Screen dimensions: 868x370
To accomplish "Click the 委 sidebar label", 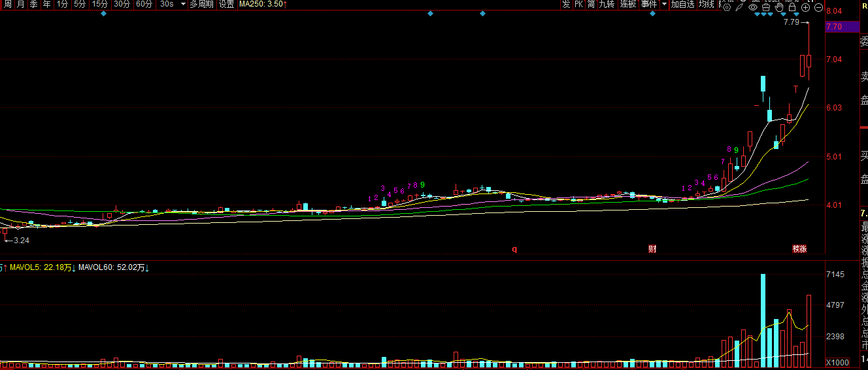I will 863,41.
